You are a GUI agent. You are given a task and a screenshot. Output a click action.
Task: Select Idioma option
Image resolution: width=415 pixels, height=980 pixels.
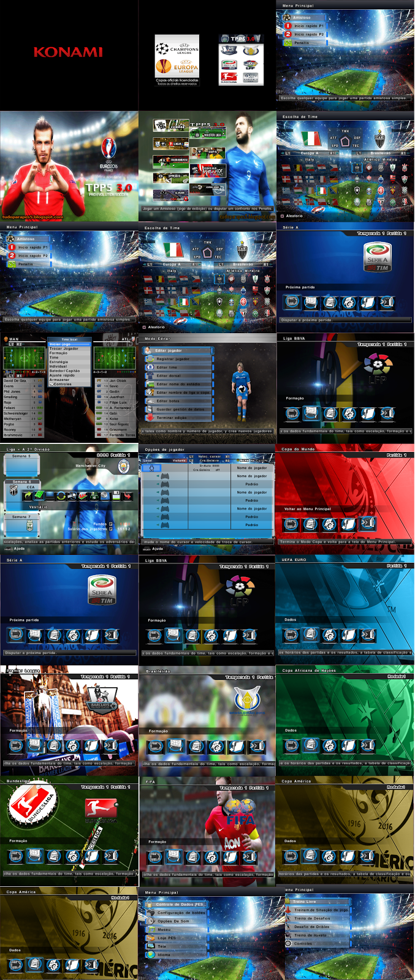[x=177, y=955]
